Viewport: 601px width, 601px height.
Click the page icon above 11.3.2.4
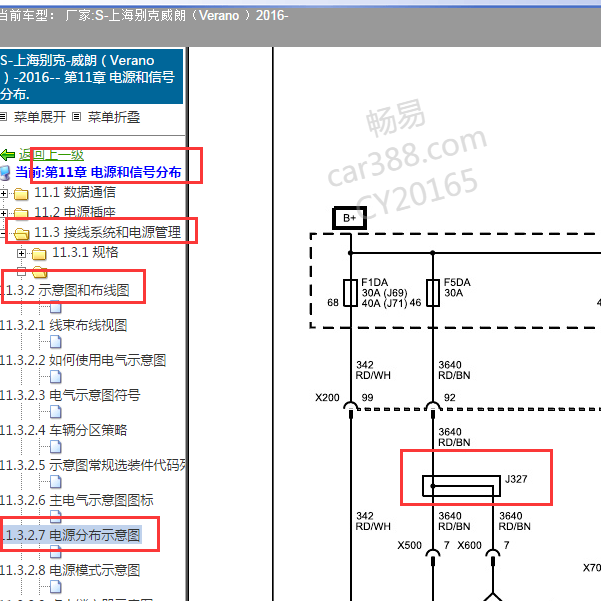tap(56, 412)
